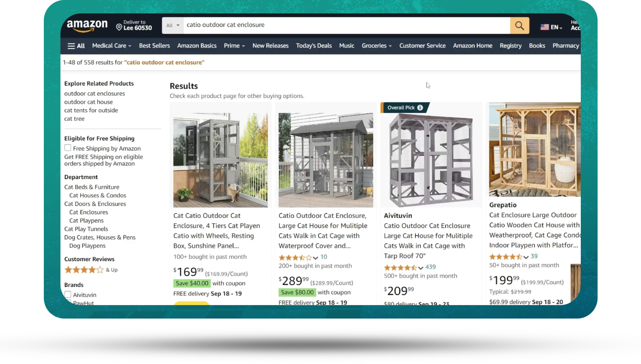
Task: Open Dog Crates, Houses & Pens department
Action: [100, 237]
